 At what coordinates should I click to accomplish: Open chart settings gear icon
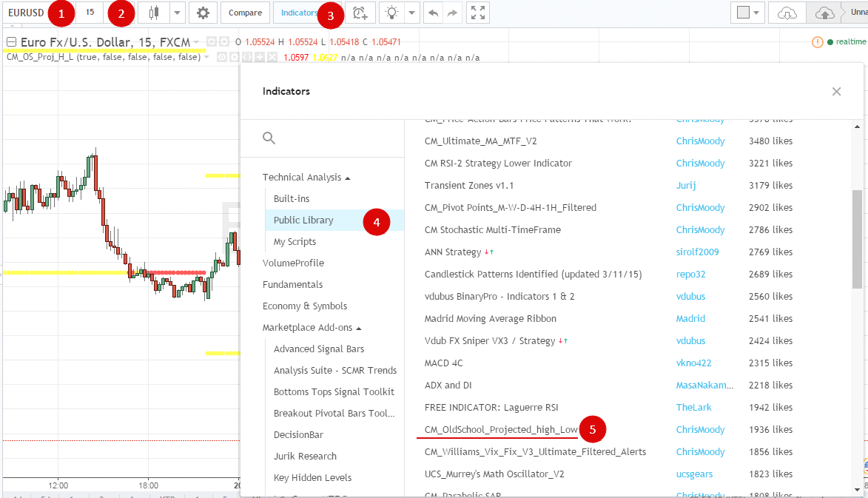coord(203,13)
